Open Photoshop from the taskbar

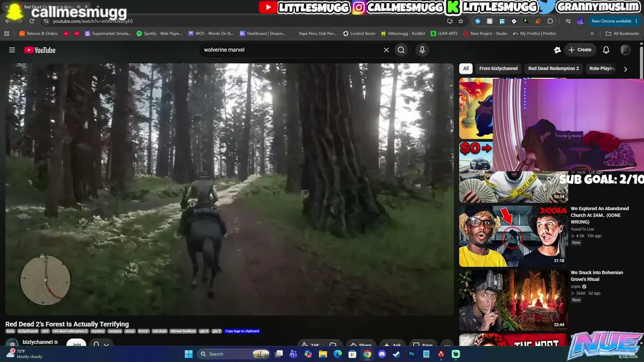[412, 354]
